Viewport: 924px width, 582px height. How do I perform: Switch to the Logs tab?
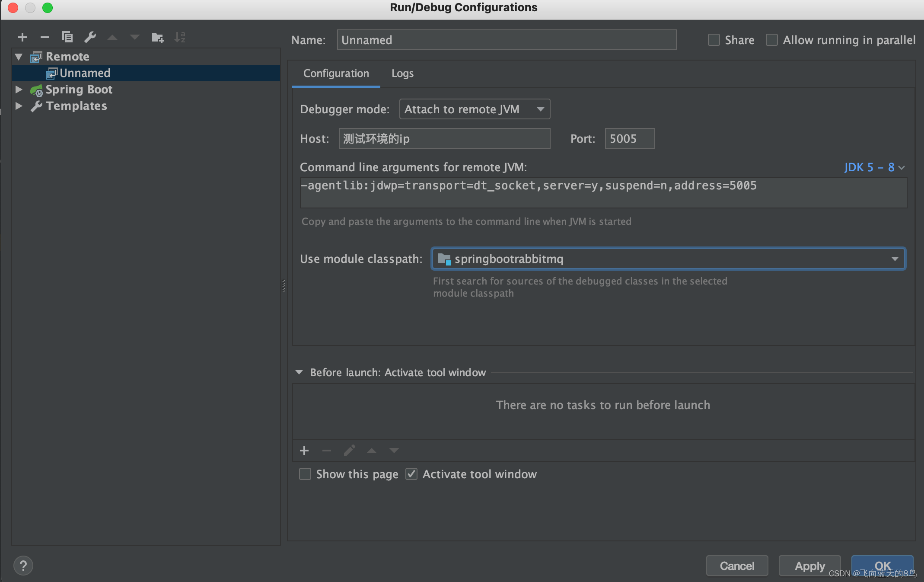(x=402, y=74)
